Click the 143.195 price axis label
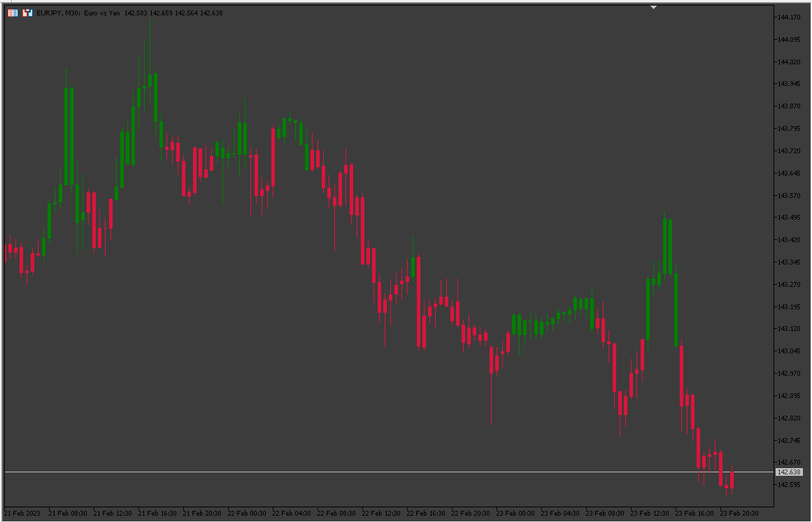Viewport: 812px width, 522px height. pos(789,307)
